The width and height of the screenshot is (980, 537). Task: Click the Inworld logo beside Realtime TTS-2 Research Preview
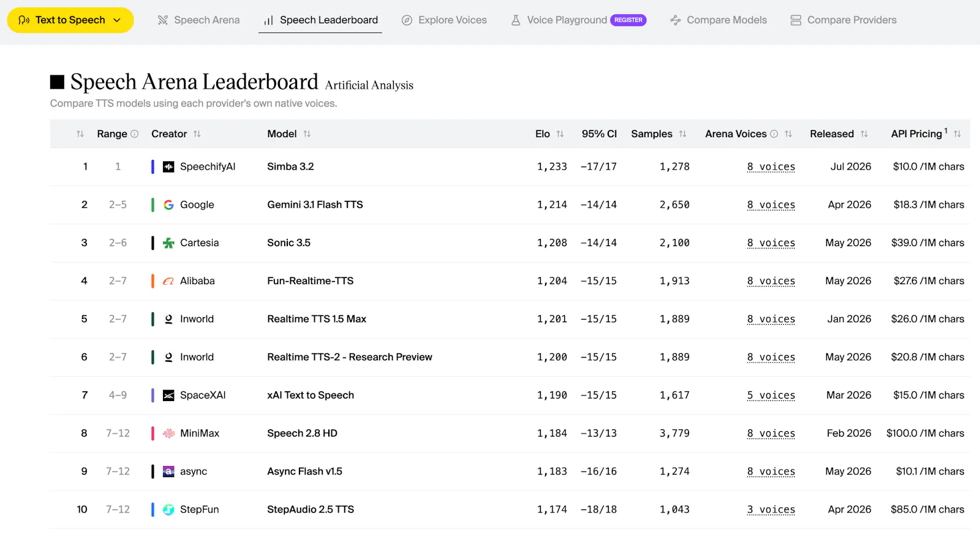pyautogui.click(x=168, y=357)
